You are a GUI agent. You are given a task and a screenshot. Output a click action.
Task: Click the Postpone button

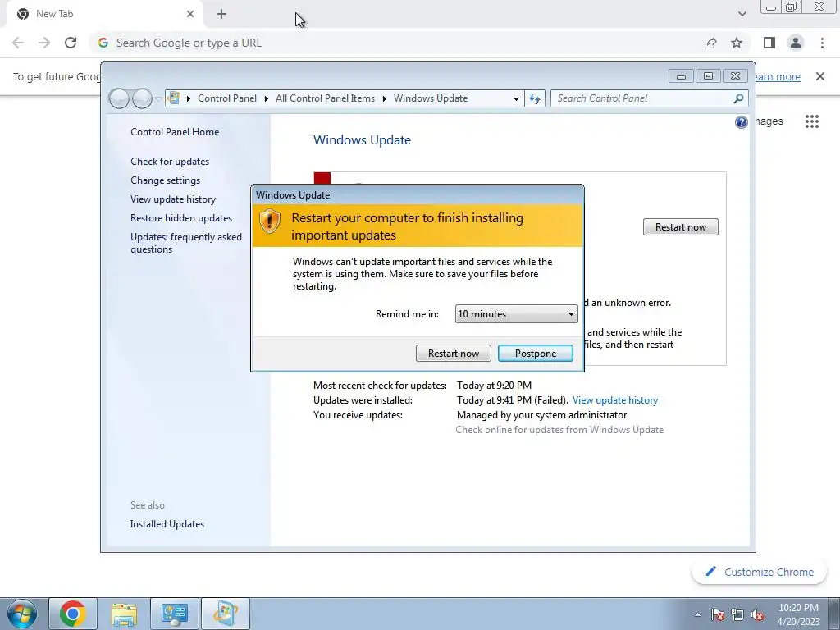click(x=536, y=353)
